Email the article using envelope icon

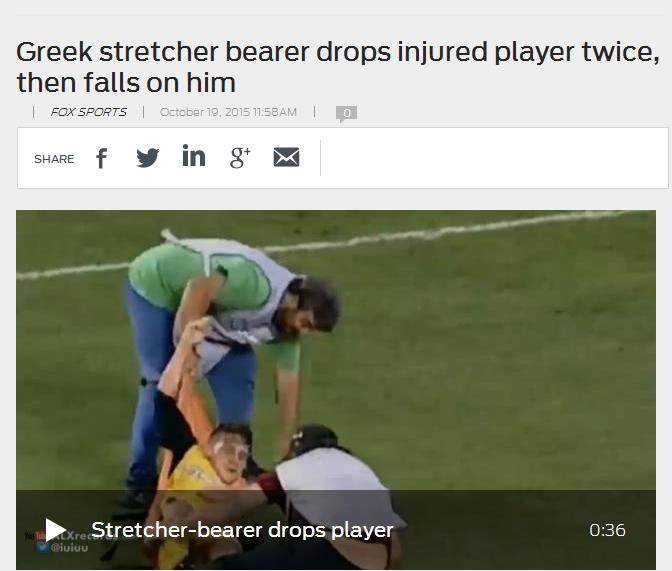coord(286,157)
